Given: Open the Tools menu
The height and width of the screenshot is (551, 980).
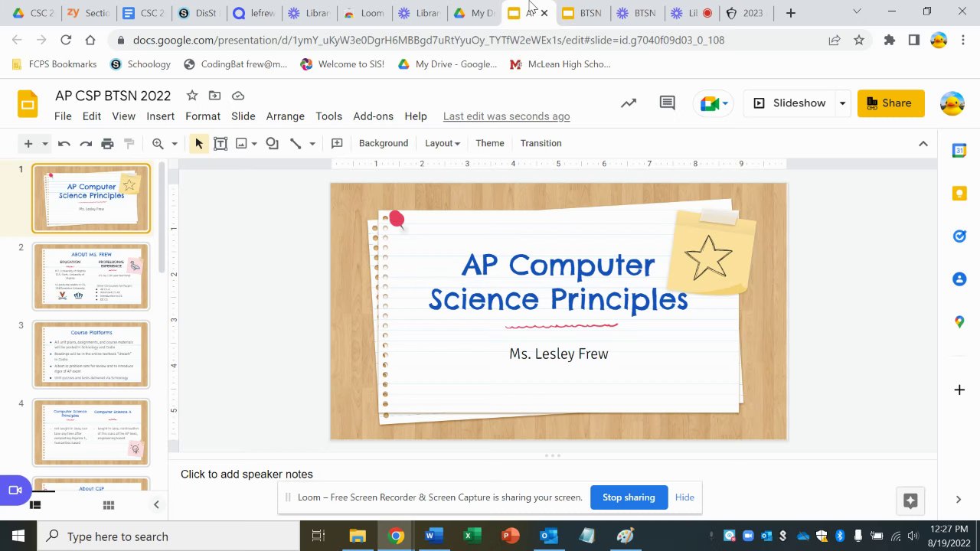Looking at the screenshot, I should [328, 116].
